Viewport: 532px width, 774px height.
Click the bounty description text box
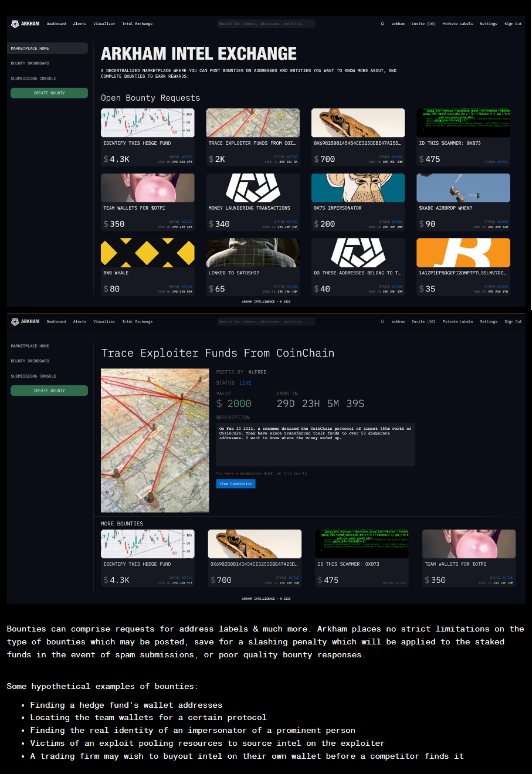tap(315, 444)
